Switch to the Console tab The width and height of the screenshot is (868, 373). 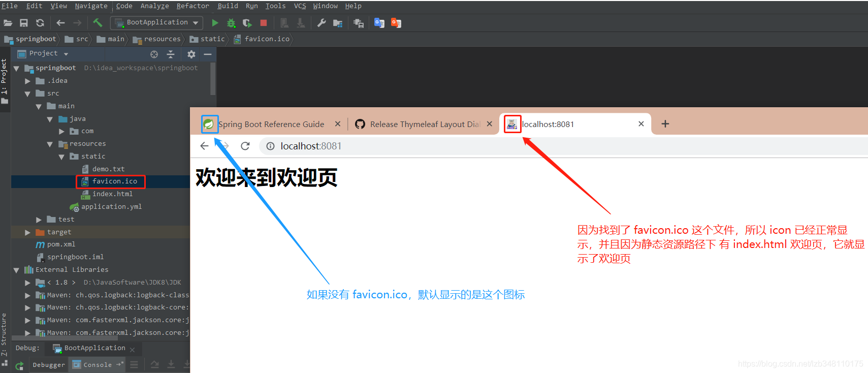click(98, 365)
